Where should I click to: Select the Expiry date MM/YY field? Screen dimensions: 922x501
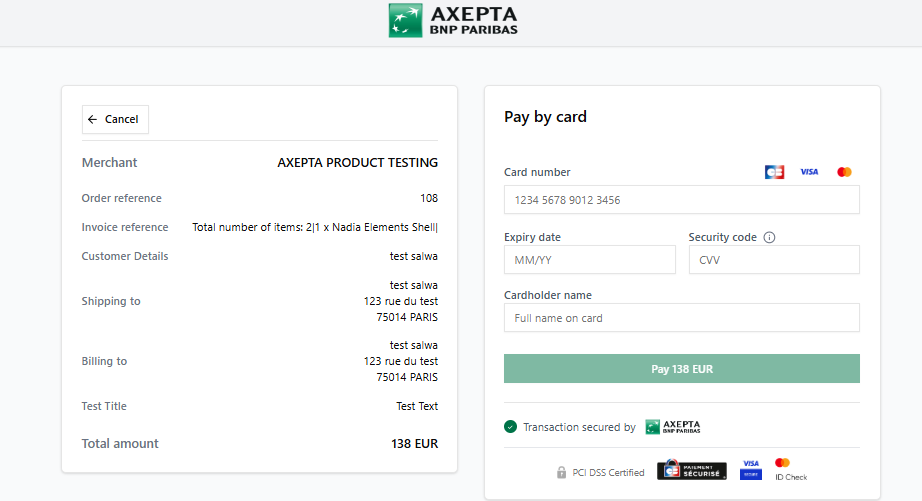pos(589,260)
